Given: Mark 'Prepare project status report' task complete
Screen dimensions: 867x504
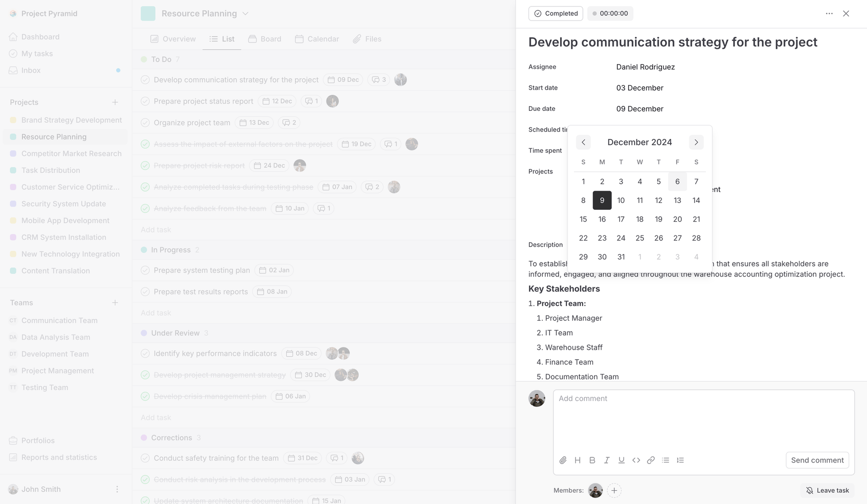Looking at the screenshot, I should tap(145, 101).
